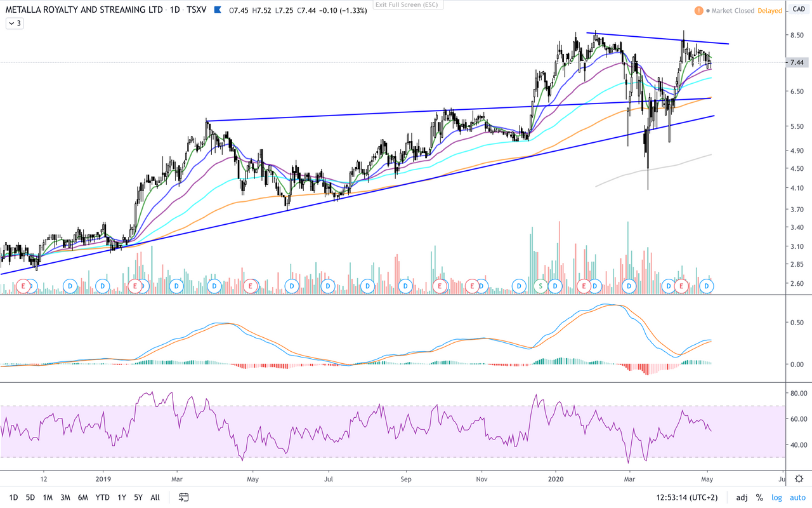Click the stock split S marker
Viewport: 812px width, 508px height.
click(540, 286)
